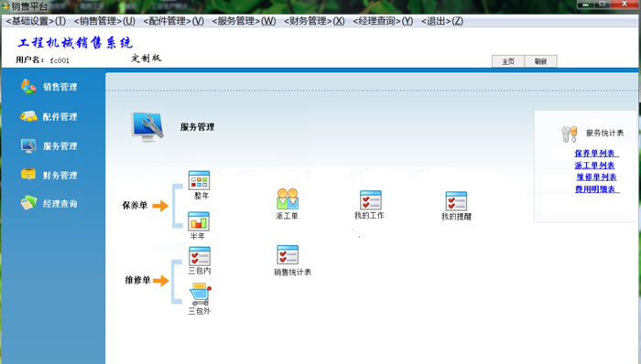
Task: Click the 派工单 label text
Action: 287,216
